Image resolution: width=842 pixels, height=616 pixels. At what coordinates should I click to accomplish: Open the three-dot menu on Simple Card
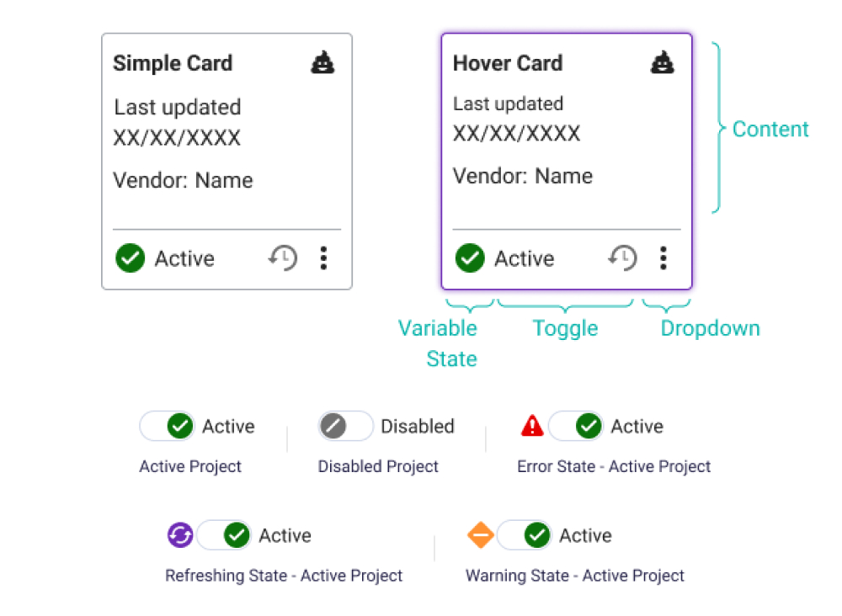(x=323, y=258)
